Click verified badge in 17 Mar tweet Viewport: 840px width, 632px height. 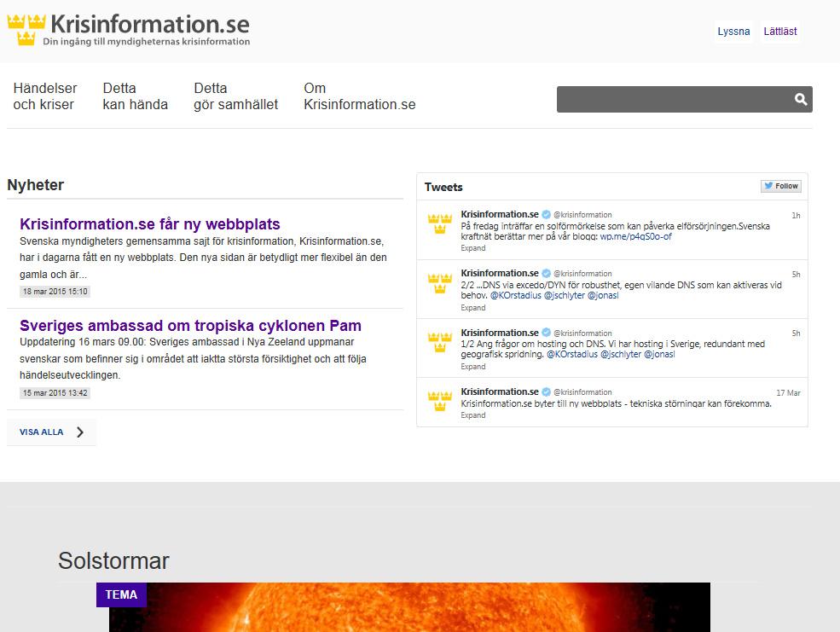pyautogui.click(x=546, y=391)
